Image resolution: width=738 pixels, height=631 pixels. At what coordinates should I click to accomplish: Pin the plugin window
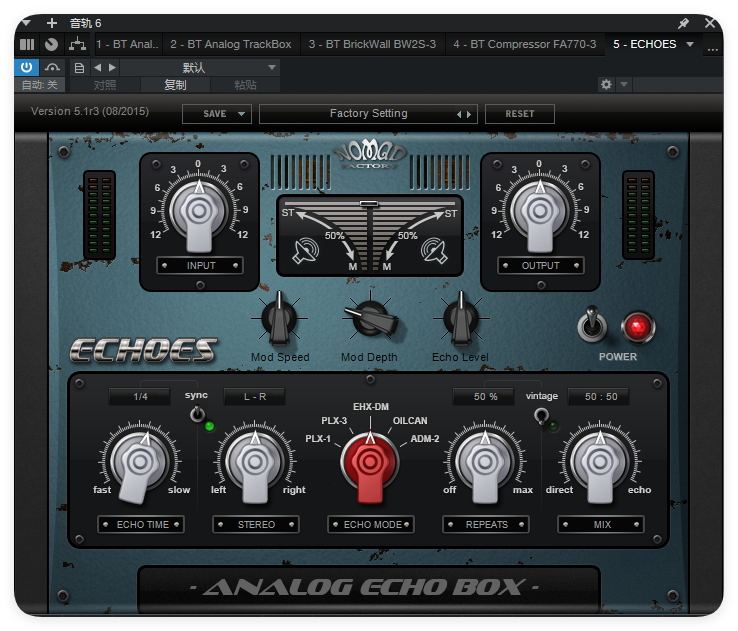click(683, 23)
